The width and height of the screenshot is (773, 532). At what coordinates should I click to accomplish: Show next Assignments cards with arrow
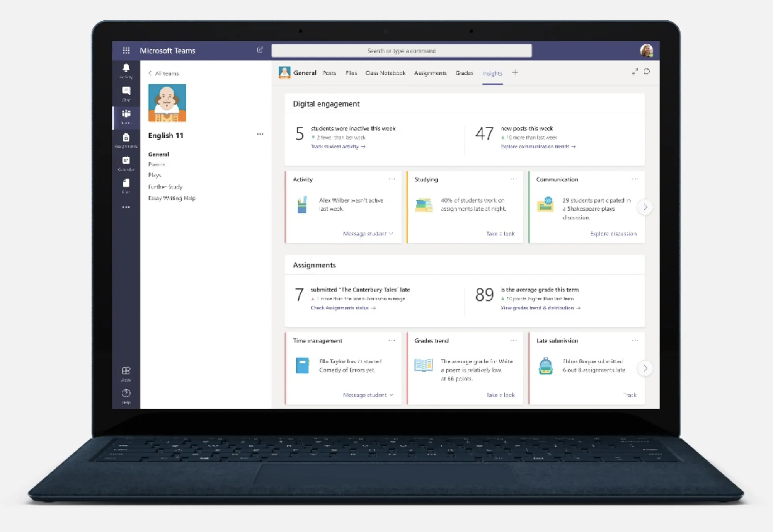tap(645, 368)
